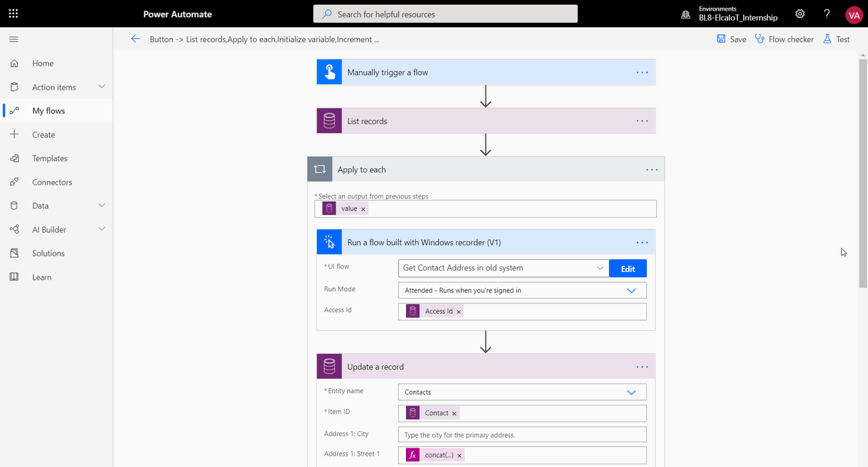Image resolution: width=868 pixels, height=467 pixels.
Task: Click the Action items clipboard icon
Action: pyautogui.click(x=14, y=87)
